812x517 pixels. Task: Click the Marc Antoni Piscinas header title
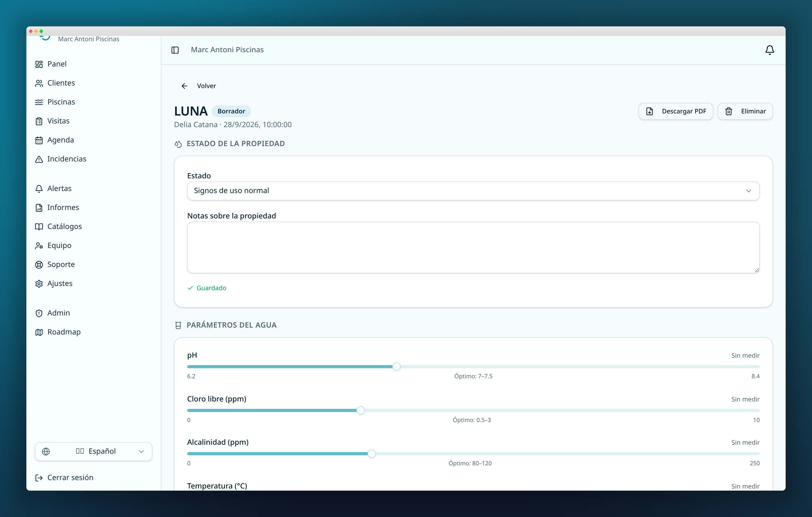(x=227, y=50)
